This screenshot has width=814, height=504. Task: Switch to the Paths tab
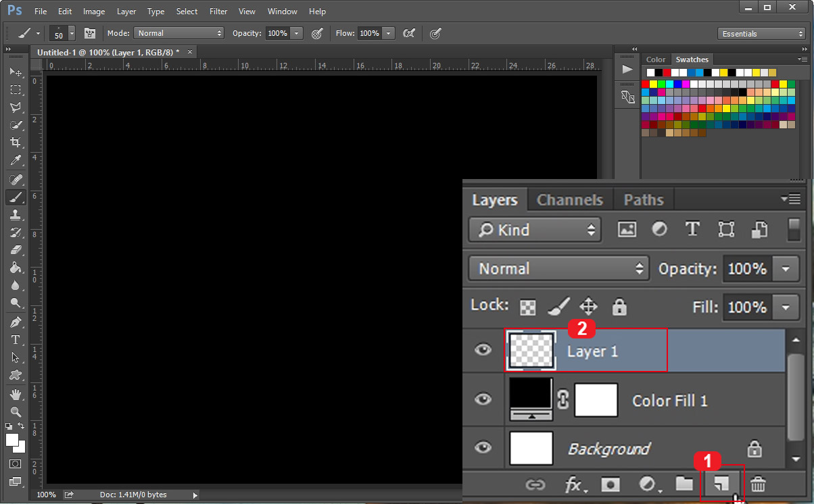point(644,200)
